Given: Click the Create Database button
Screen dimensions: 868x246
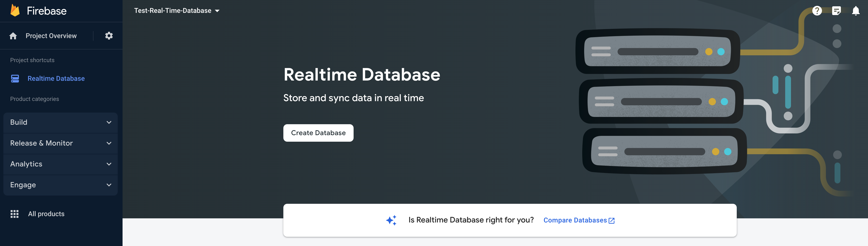Looking at the screenshot, I should click(x=318, y=133).
